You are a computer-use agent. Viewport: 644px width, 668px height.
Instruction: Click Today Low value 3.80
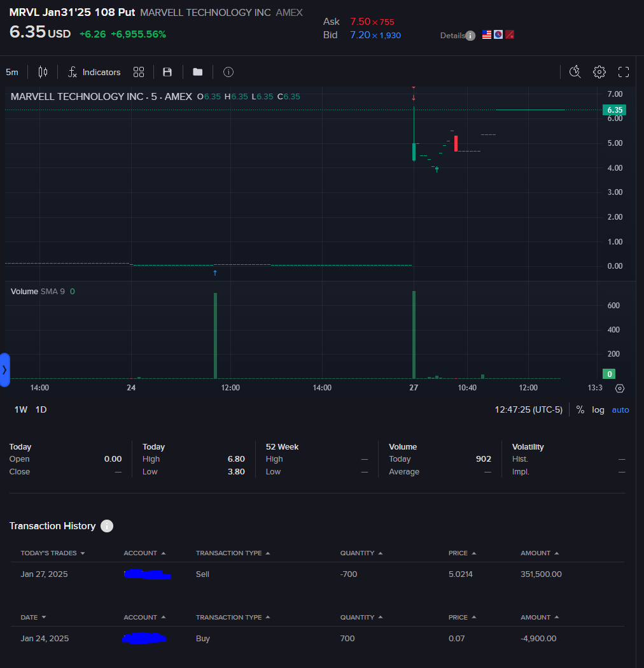click(x=236, y=472)
